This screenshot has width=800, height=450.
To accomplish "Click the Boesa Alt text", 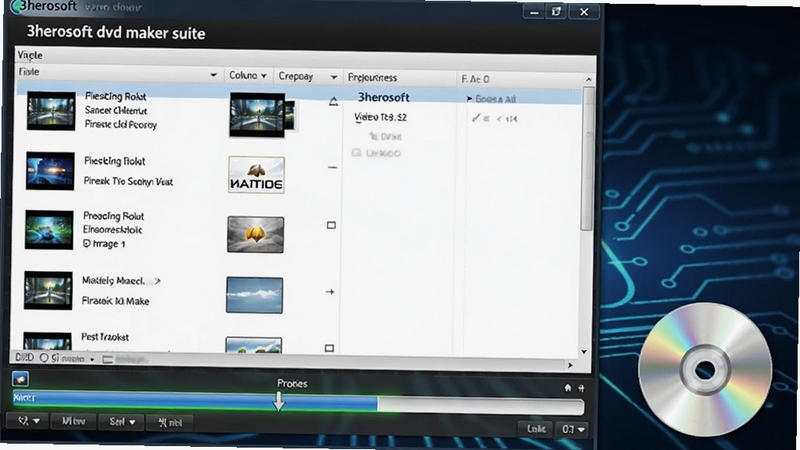I will (x=495, y=99).
